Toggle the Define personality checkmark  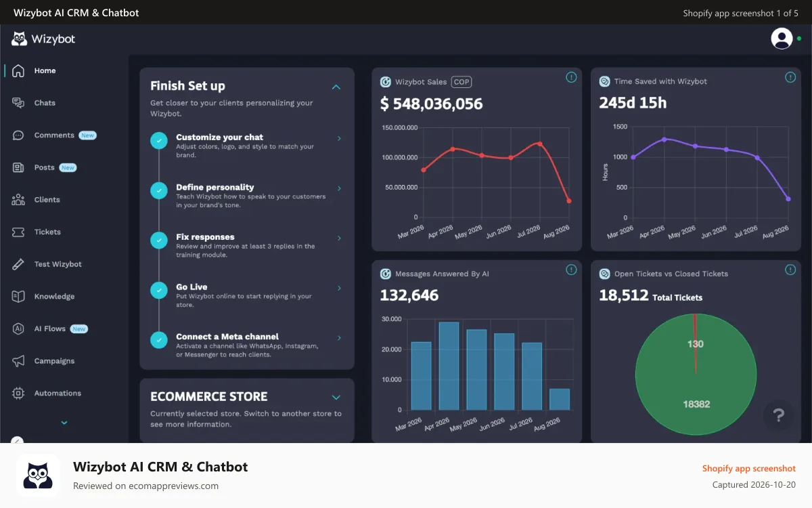point(159,190)
